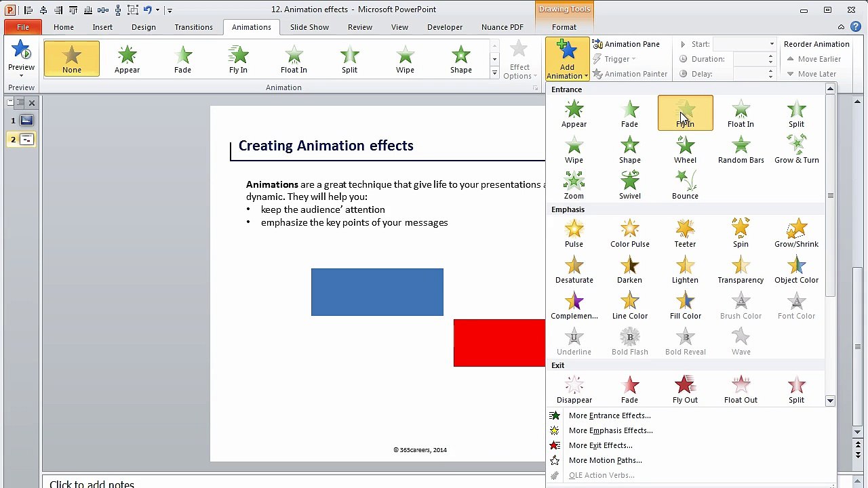
Task: Open the Effect Options dropdown
Action: tap(519, 59)
